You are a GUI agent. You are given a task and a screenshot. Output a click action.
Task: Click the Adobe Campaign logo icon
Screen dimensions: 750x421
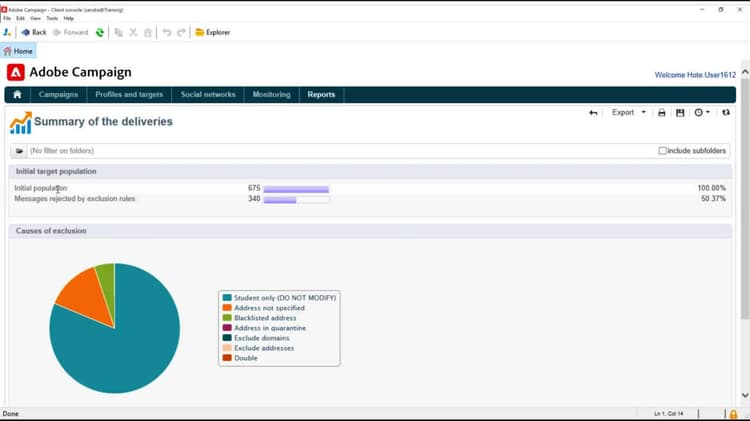pyautogui.click(x=16, y=72)
